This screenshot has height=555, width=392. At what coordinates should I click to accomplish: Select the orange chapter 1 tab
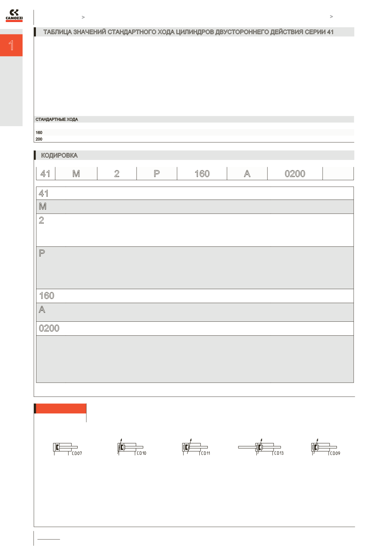point(11,45)
